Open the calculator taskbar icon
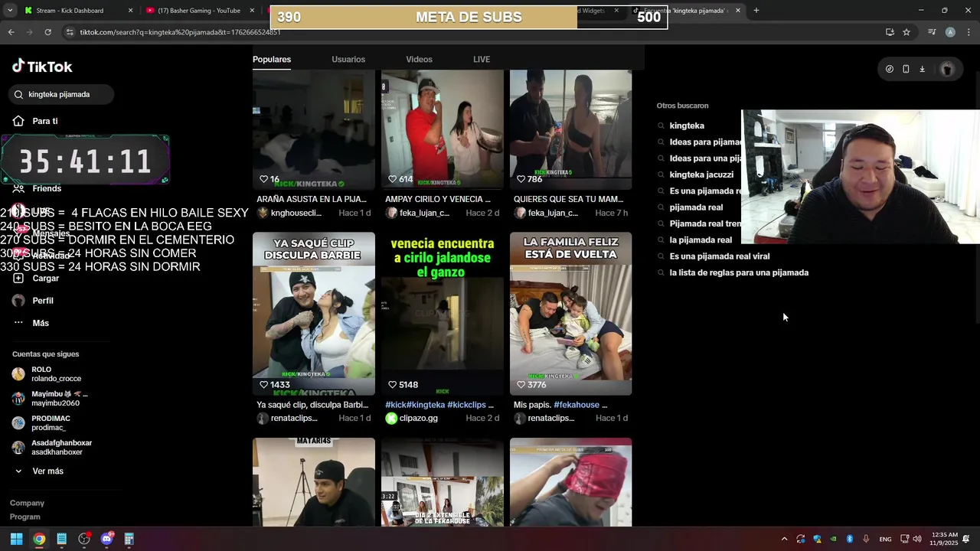 (129, 539)
